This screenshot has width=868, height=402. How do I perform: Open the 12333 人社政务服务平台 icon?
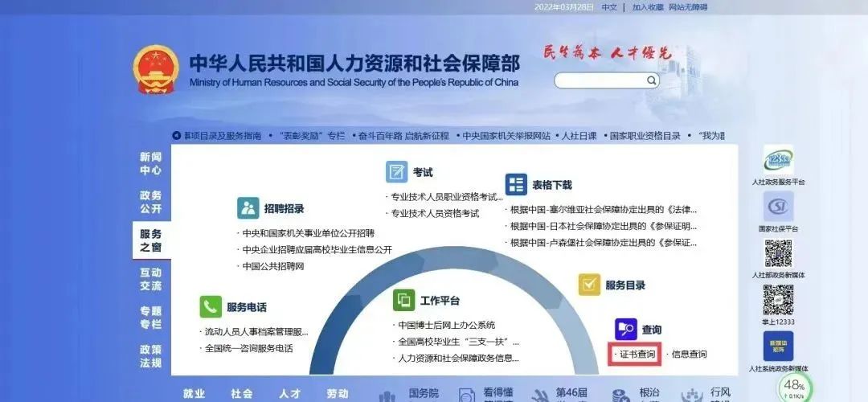click(778, 160)
